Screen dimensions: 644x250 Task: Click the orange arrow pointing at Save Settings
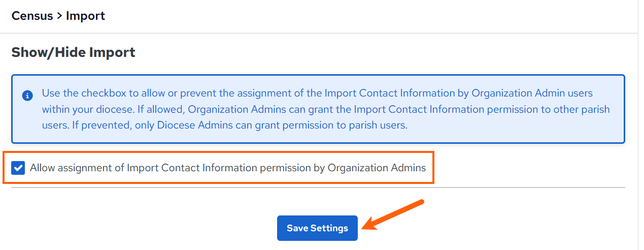[394, 214]
